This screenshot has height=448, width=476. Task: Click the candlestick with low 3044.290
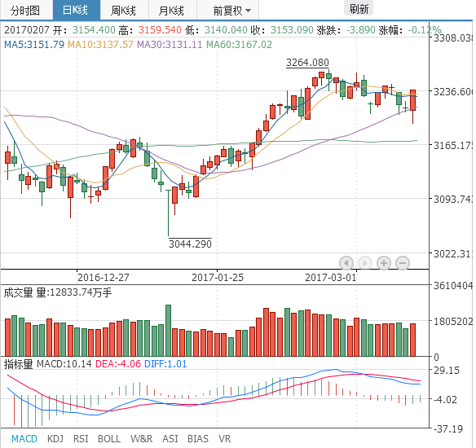pos(168,213)
